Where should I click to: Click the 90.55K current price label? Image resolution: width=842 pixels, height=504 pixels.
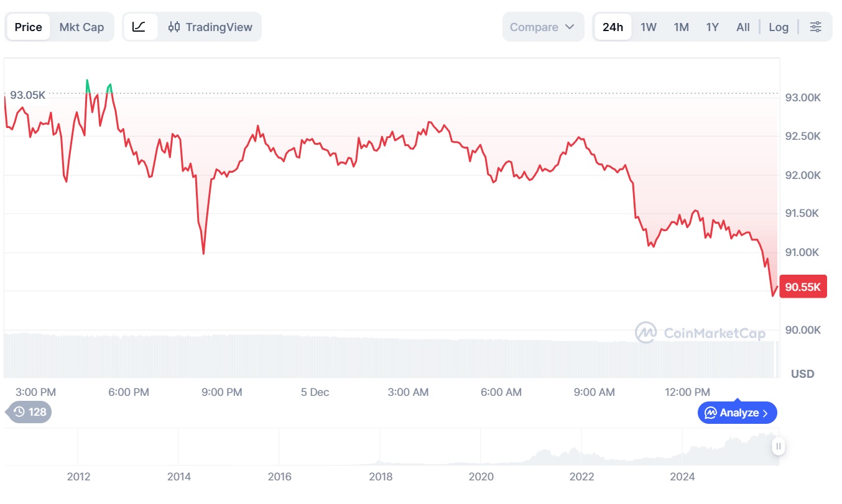[803, 286]
